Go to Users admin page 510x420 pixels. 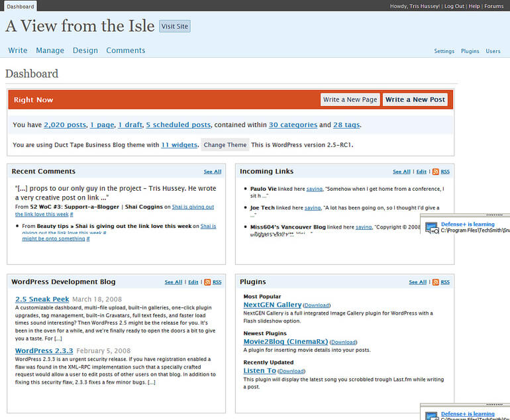point(493,51)
